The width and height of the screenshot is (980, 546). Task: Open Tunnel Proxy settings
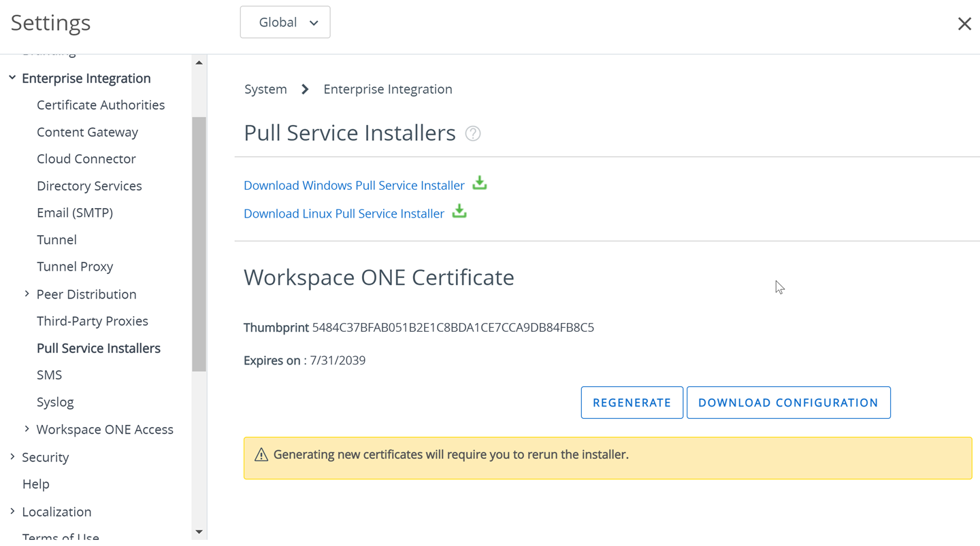[75, 267]
